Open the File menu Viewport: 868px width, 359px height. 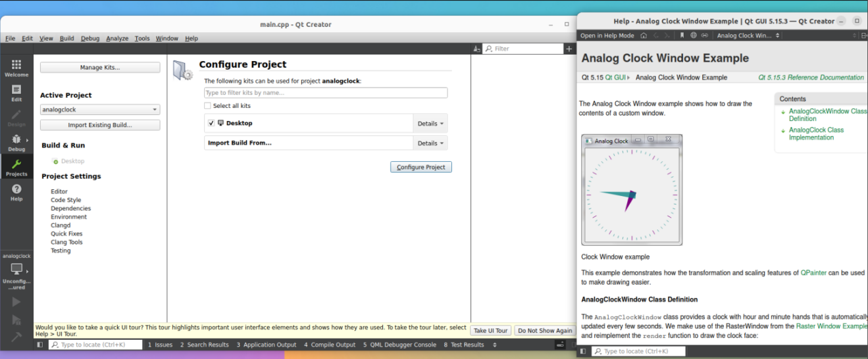point(11,38)
